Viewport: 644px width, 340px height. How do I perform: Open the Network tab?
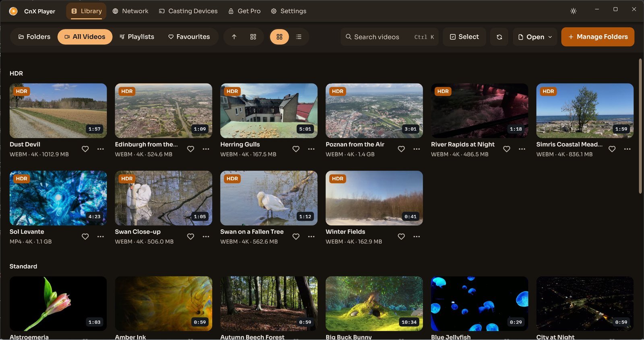pos(130,11)
